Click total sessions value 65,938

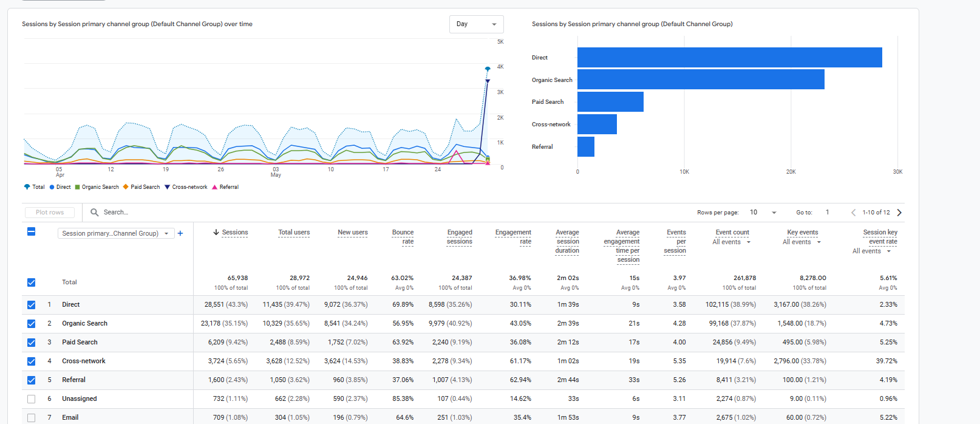pyautogui.click(x=237, y=278)
